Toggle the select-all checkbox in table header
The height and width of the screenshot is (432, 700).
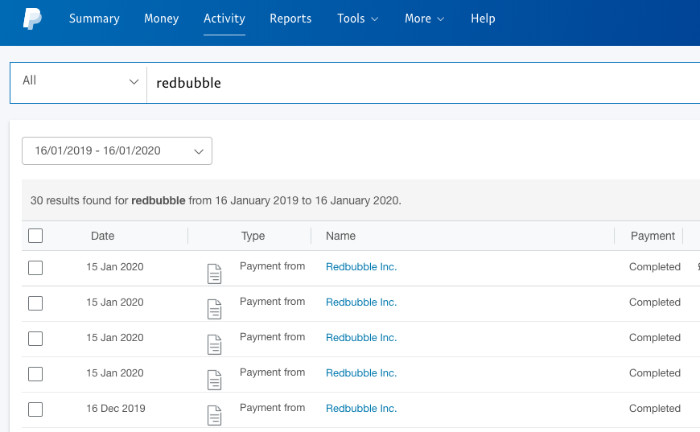click(x=36, y=236)
